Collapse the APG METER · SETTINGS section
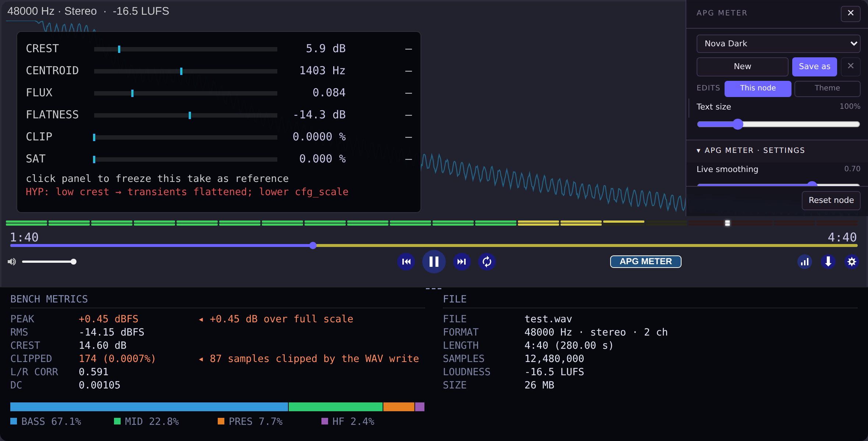The width and height of the screenshot is (868, 441). pos(751,150)
